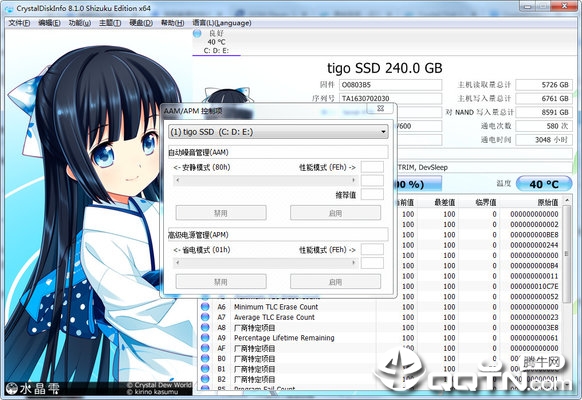Click the status icon for attribute A8
Image resolution: width=582 pixels, height=400 pixels.
205,328
